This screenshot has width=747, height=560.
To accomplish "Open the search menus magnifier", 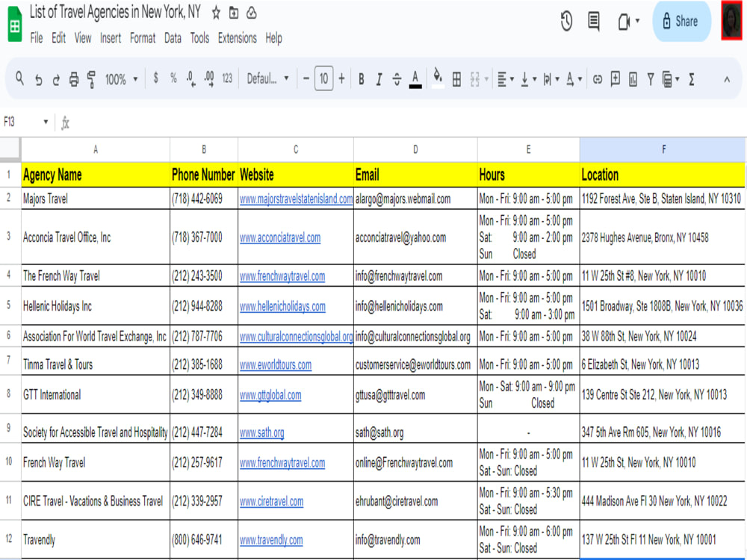I will (19, 78).
